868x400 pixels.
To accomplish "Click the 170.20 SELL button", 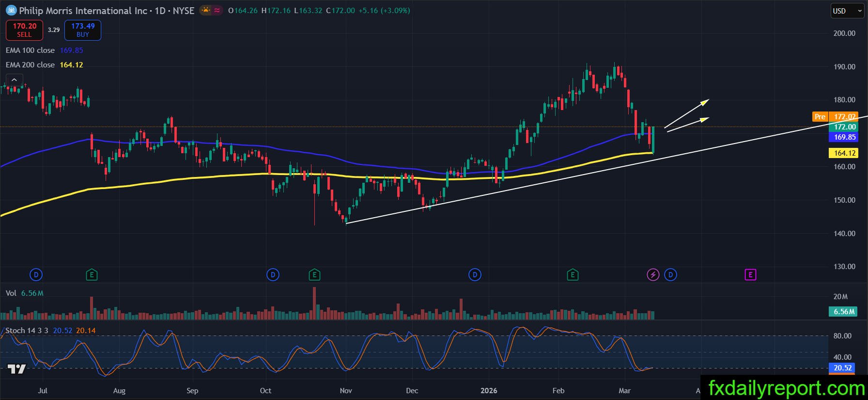I will pyautogui.click(x=24, y=30).
